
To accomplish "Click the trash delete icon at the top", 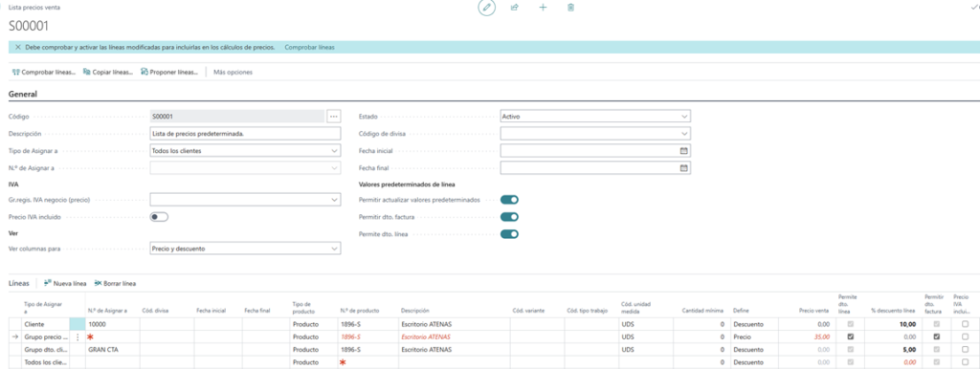I will (x=570, y=8).
